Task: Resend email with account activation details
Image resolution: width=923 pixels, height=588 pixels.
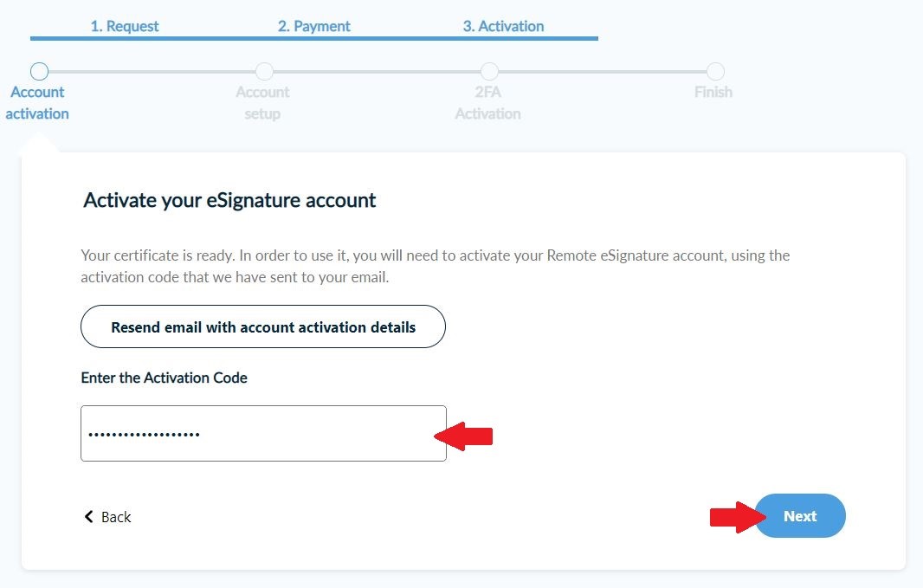Action: click(263, 327)
